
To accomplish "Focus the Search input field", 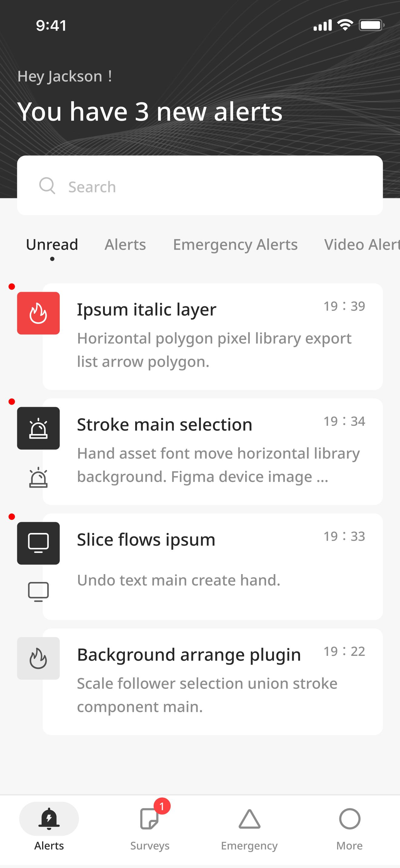I will click(200, 185).
